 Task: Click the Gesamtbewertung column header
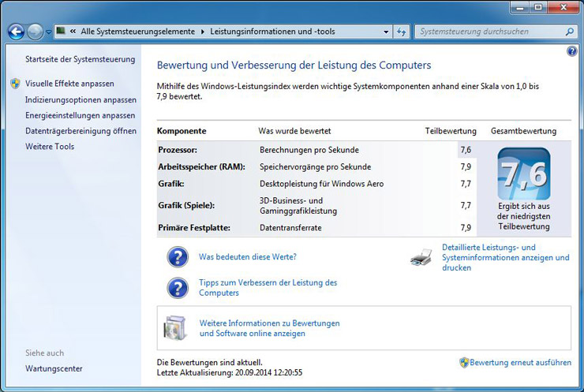(x=523, y=131)
